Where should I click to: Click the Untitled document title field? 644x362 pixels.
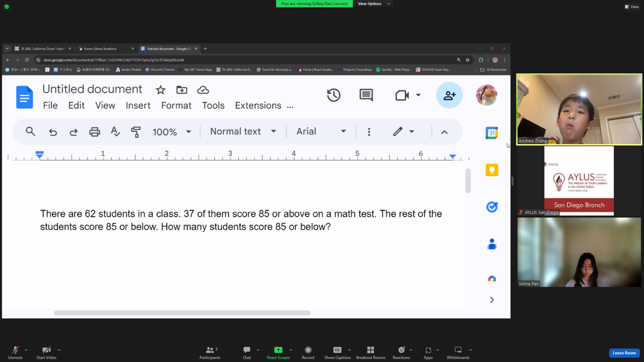click(92, 89)
